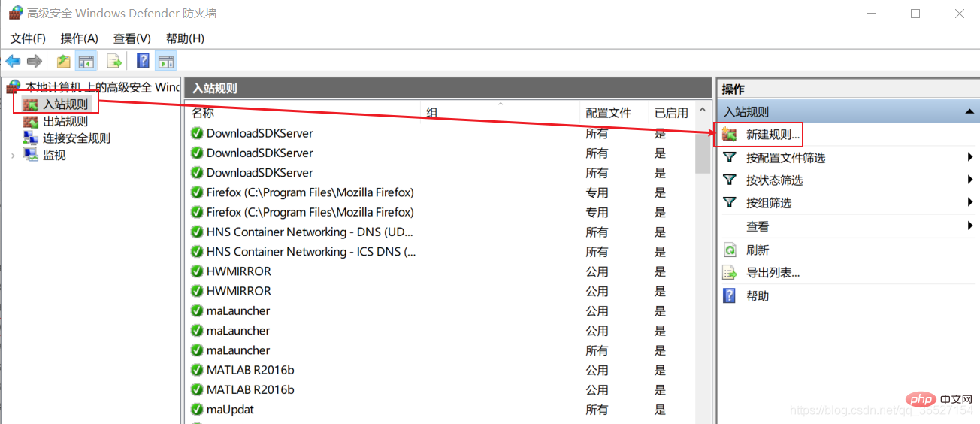Expand the 监视 tree node arrow
This screenshot has height=424, width=980.
point(13,155)
